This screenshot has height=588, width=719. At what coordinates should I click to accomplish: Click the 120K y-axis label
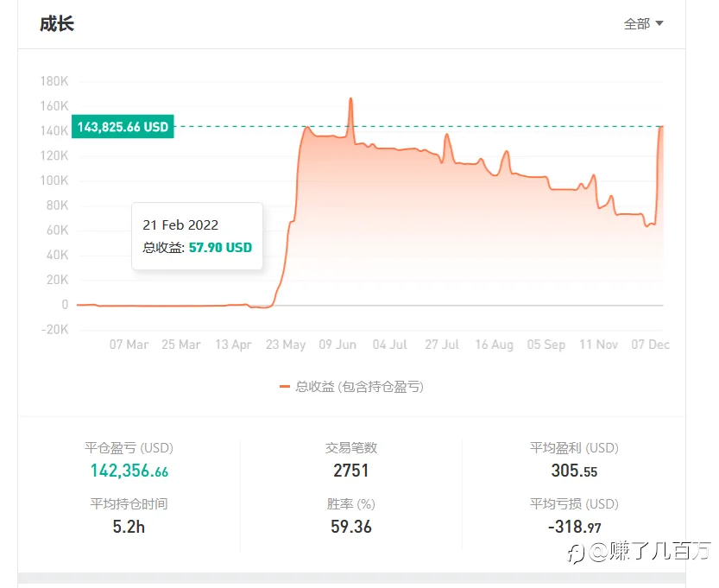click(x=54, y=155)
